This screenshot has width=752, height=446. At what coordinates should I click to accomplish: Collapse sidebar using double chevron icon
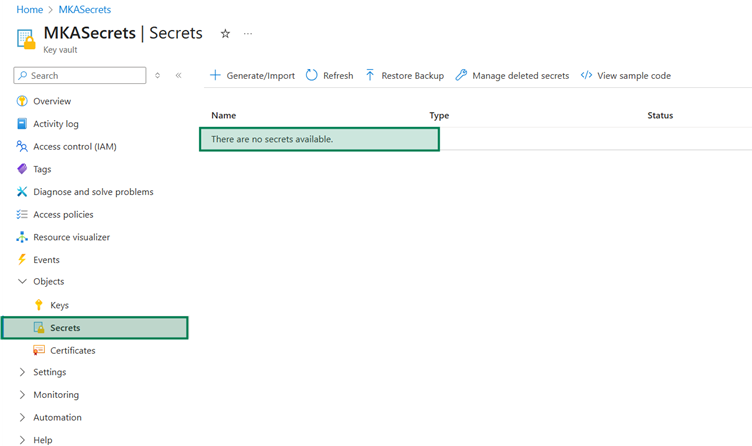tap(178, 75)
